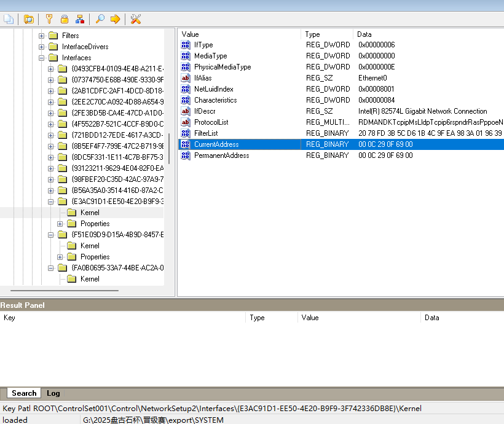Click the string icon beside IfAlias
504x424 pixels.
point(186,78)
